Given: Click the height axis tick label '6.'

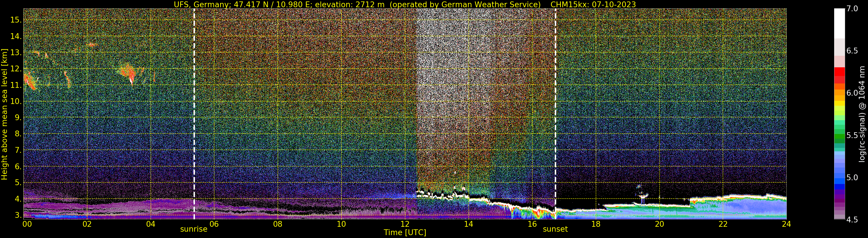Looking at the screenshot, I should point(18,166).
